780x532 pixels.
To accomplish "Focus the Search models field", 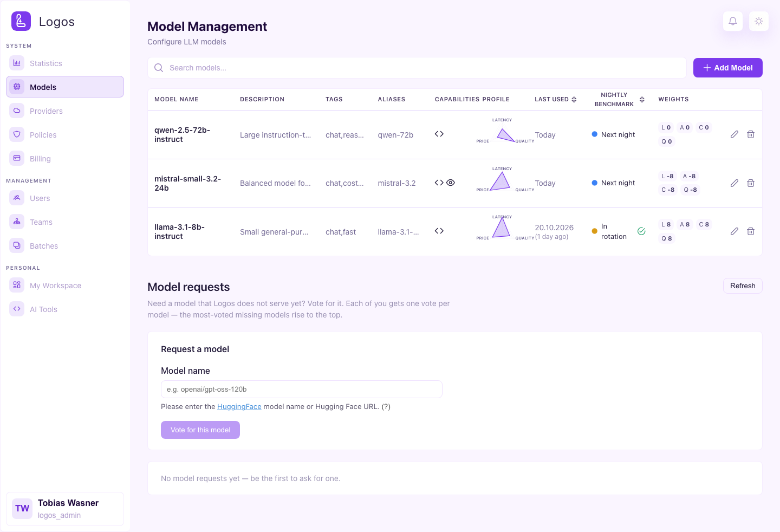I will point(417,68).
